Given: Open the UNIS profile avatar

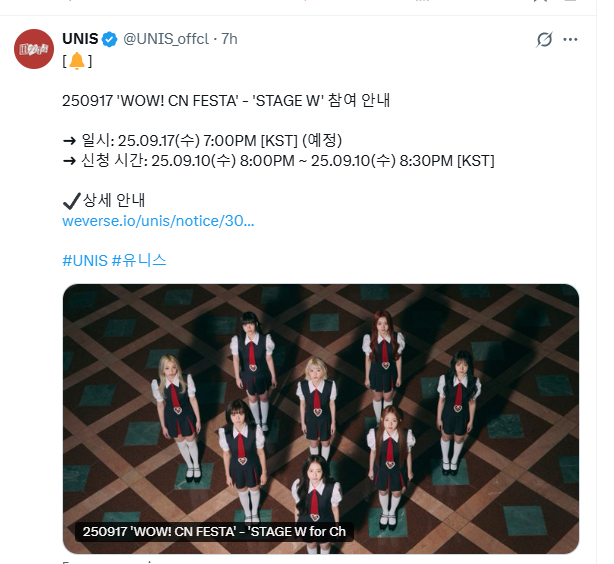Looking at the screenshot, I should [x=34, y=49].
